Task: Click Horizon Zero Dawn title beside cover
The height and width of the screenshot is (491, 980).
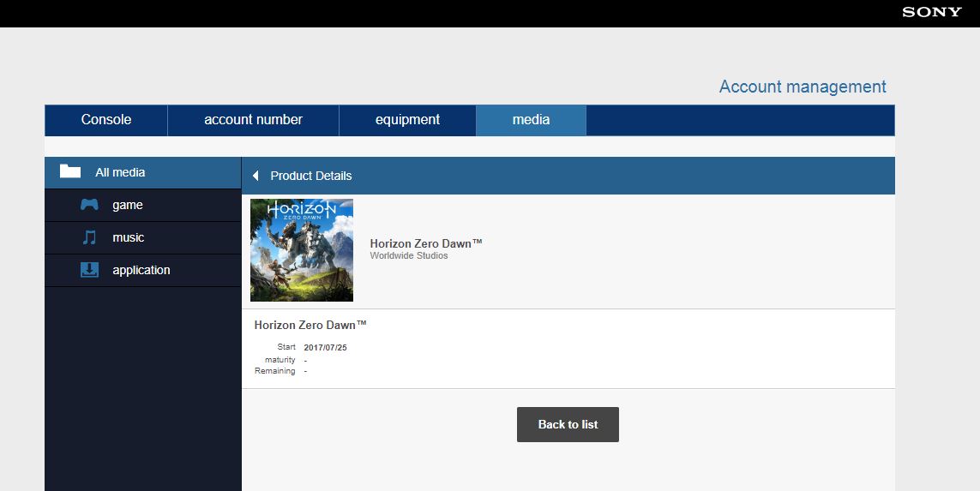Action: pyautogui.click(x=426, y=243)
